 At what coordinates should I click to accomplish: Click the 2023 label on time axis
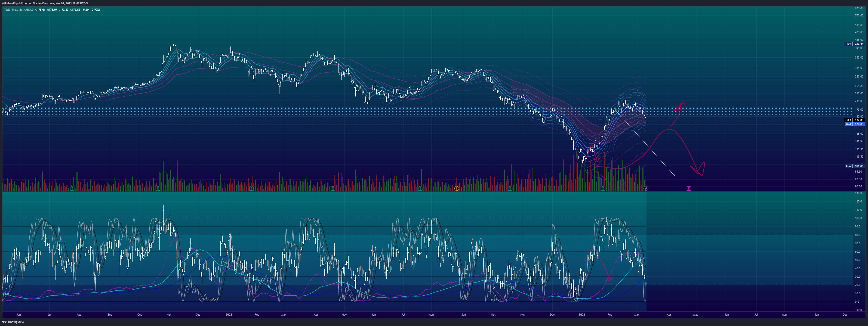tap(582, 315)
